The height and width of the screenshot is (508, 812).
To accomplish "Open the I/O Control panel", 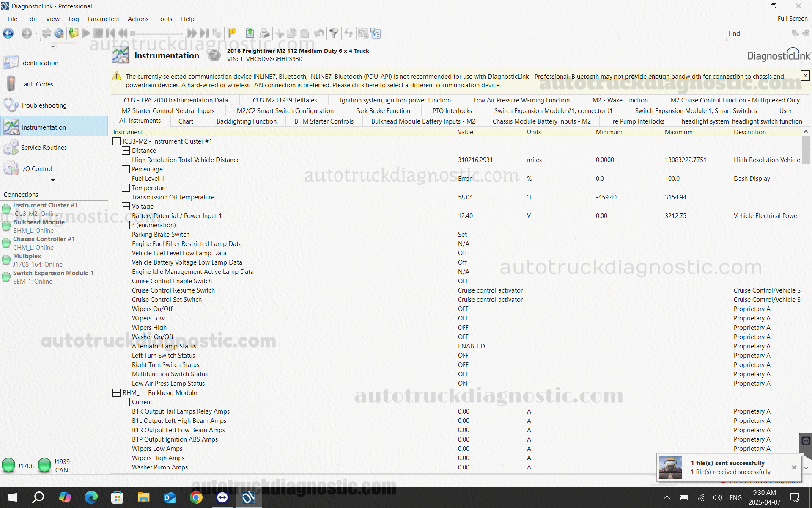I will click(36, 168).
